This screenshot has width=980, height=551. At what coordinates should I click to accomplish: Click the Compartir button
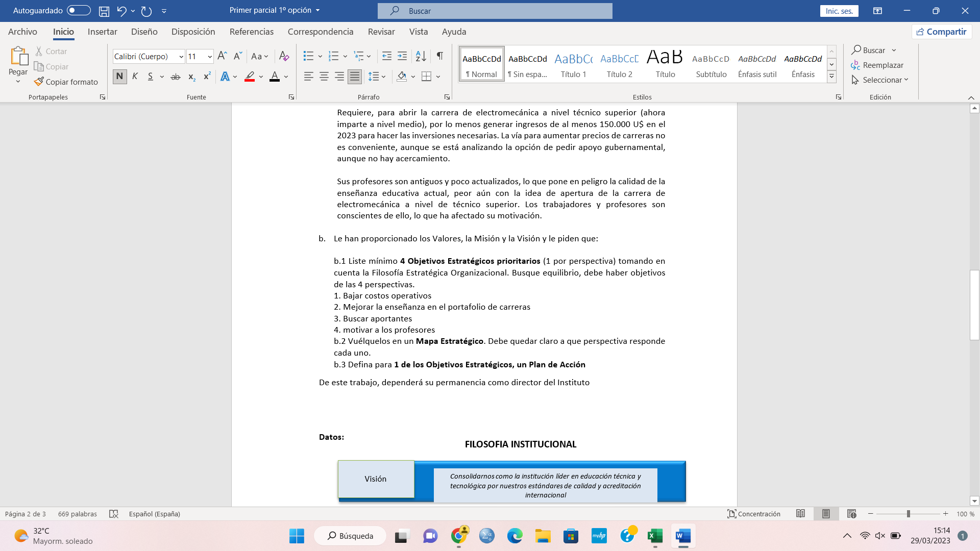pos(942,31)
